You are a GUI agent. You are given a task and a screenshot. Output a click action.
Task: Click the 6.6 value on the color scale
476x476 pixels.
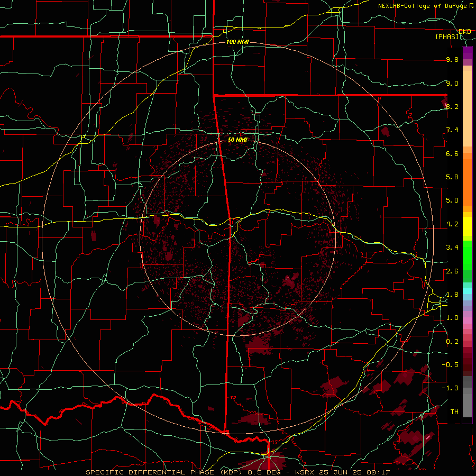(x=452, y=153)
